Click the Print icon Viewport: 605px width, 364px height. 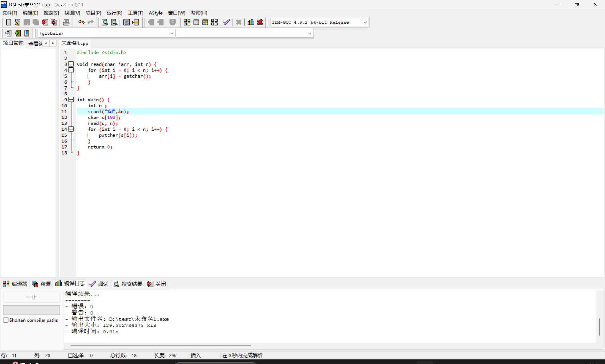click(x=66, y=22)
